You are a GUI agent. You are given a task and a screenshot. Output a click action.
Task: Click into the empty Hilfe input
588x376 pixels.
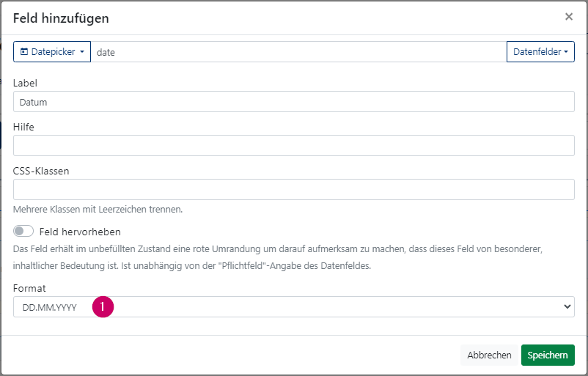tap(293, 145)
